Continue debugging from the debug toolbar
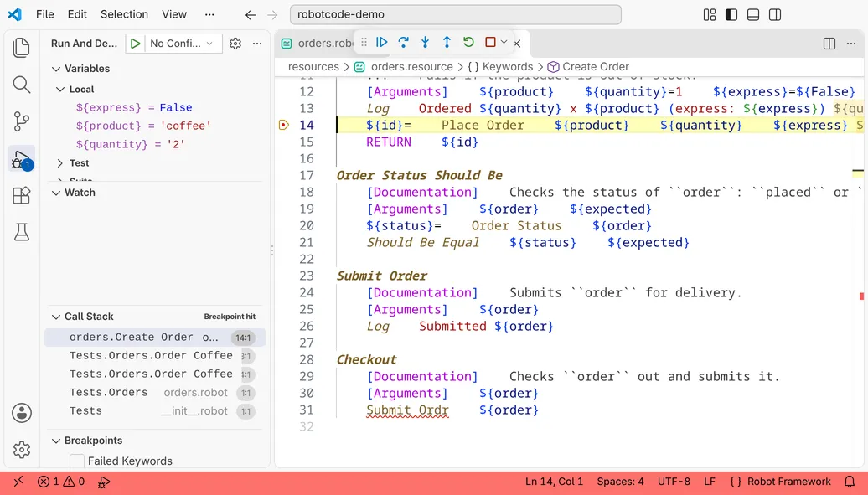The image size is (868, 495). (x=381, y=42)
